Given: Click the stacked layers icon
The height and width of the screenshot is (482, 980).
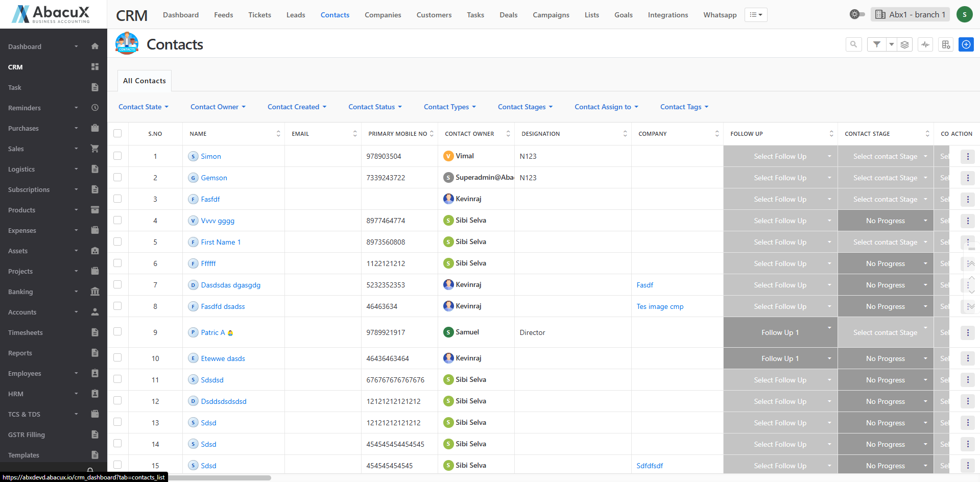Looking at the screenshot, I should pyautogui.click(x=904, y=44).
